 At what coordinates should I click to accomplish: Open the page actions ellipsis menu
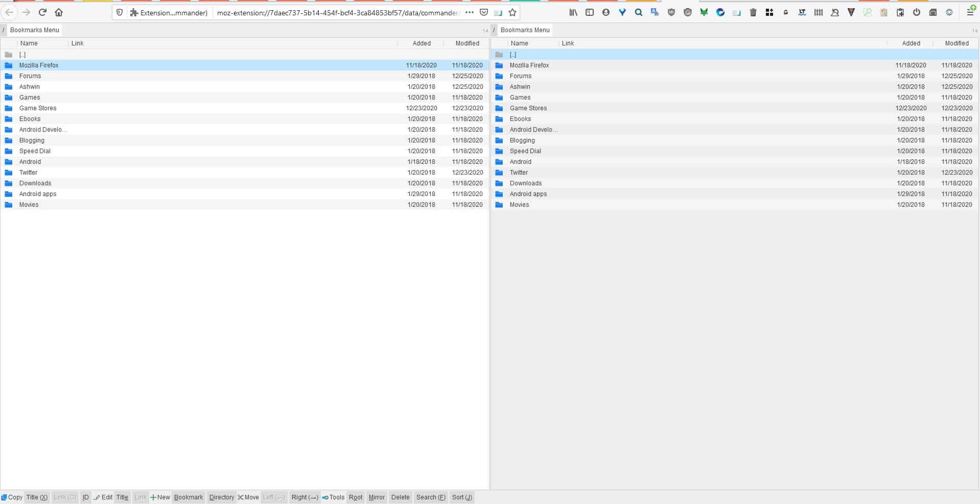(x=469, y=12)
